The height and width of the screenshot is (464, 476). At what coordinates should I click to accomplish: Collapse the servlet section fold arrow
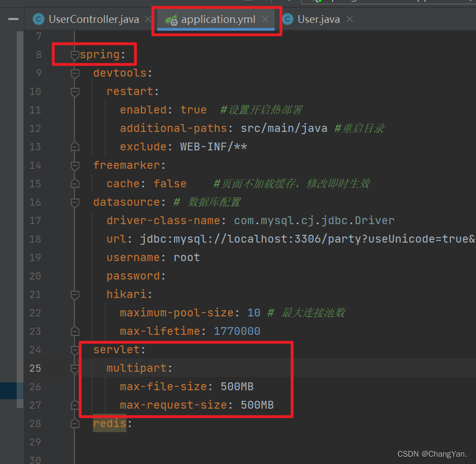pyautogui.click(x=74, y=349)
